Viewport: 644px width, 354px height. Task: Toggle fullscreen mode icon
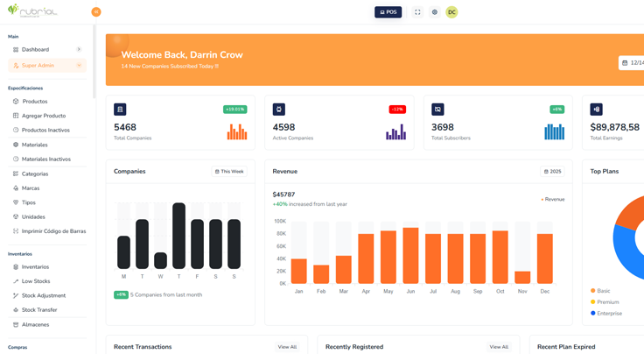[417, 12]
